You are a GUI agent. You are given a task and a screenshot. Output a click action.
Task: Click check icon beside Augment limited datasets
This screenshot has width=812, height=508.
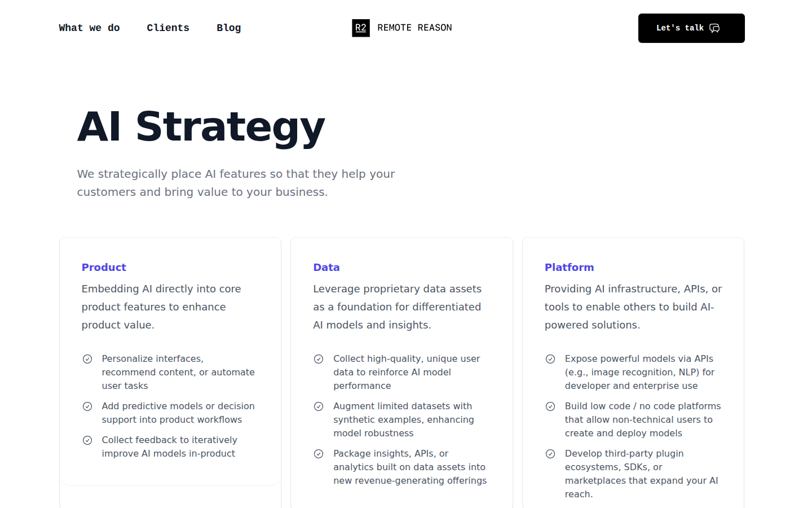pyautogui.click(x=319, y=406)
